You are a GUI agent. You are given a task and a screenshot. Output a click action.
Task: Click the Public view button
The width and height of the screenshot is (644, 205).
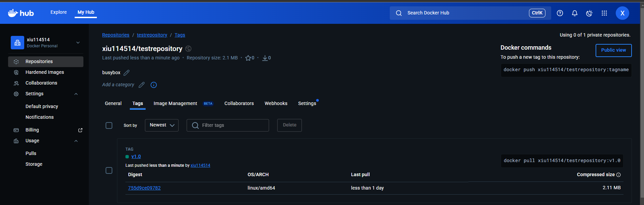614,50
